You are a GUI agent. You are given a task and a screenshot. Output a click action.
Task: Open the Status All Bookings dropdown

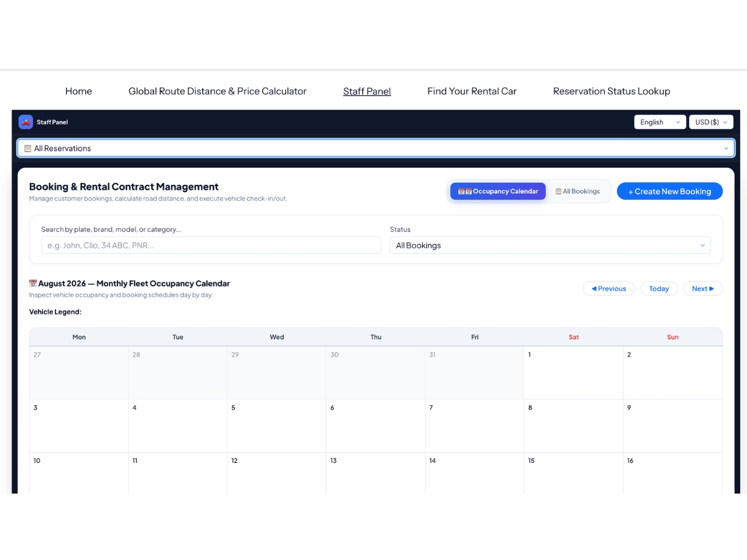pos(550,245)
